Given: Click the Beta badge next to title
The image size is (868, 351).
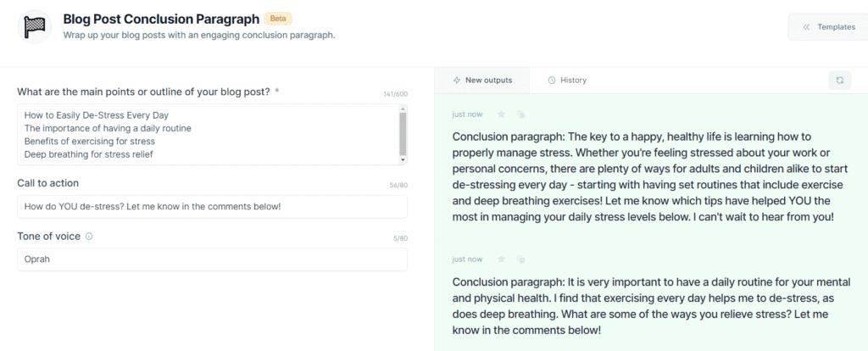Looking at the screenshot, I should point(278,19).
